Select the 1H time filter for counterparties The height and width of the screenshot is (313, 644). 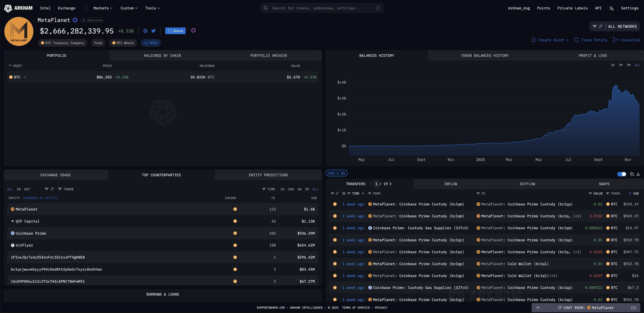click(x=282, y=189)
